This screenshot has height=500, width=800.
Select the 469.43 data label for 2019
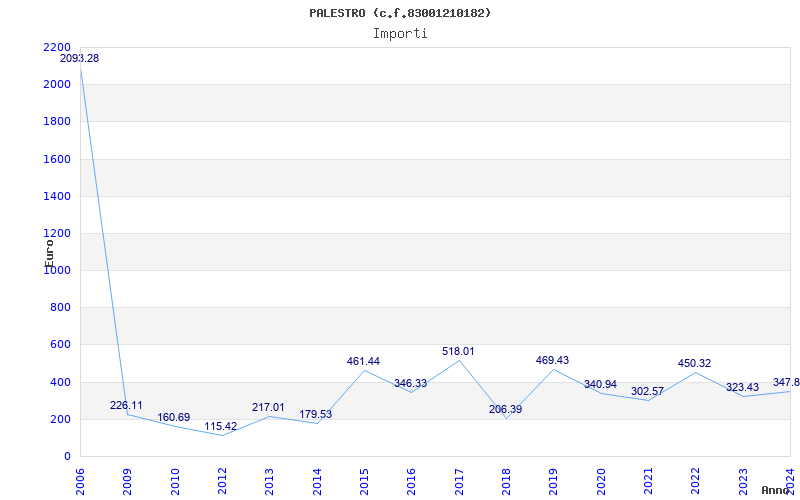point(553,360)
